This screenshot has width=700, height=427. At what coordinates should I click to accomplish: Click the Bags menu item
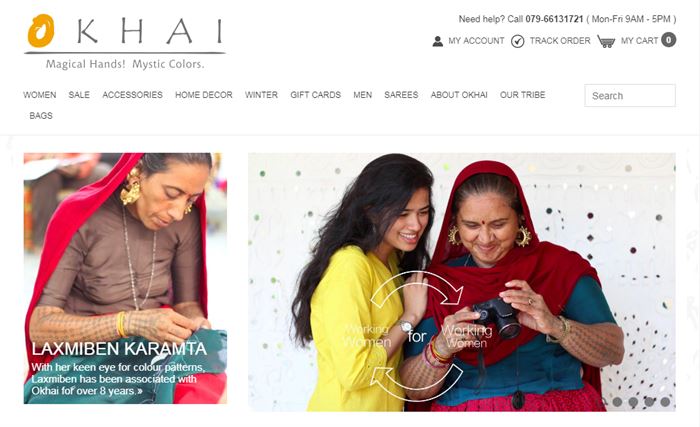(x=41, y=116)
